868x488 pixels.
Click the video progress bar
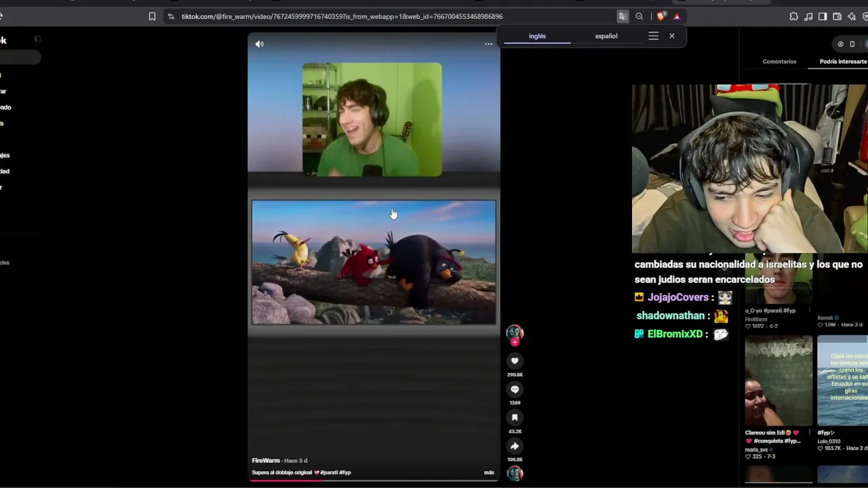374,480
